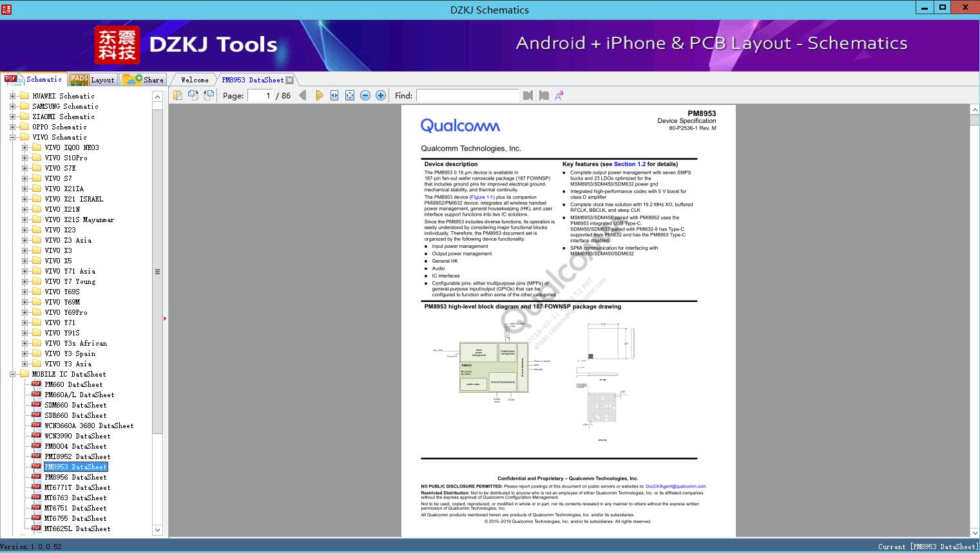The height and width of the screenshot is (553, 980).
Task: Open PMI8952 DataSheet in tree
Action: click(77, 456)
